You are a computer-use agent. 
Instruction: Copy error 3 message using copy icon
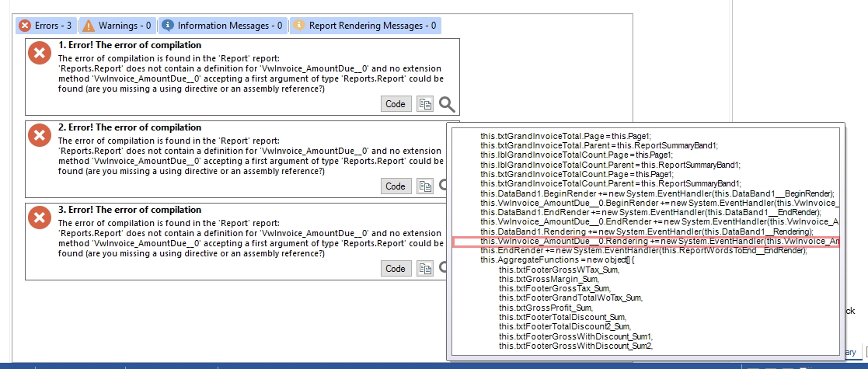(424, 268)
